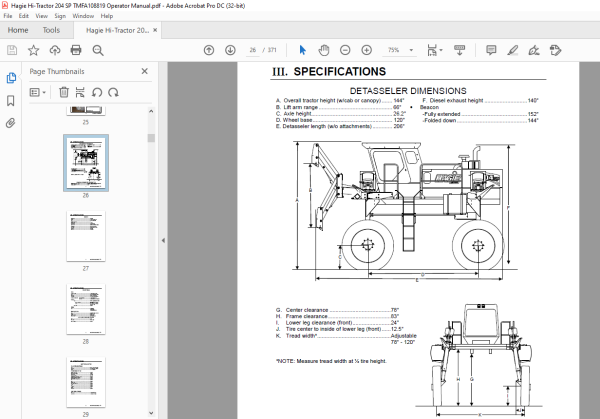Screen dimensions: 600x419
Task: Select the Highlight text pen tool
Action: point(512,50)
